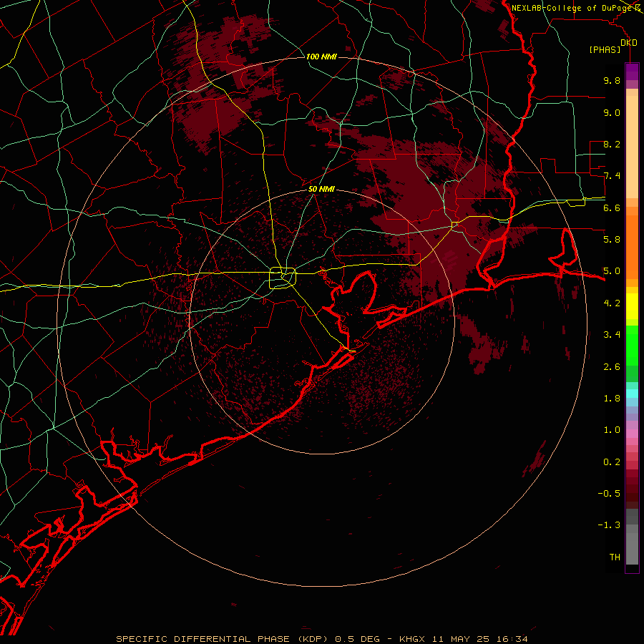Select the 5.0 scale value
This screenshot has width=644, height=644.
click(612, 271)
